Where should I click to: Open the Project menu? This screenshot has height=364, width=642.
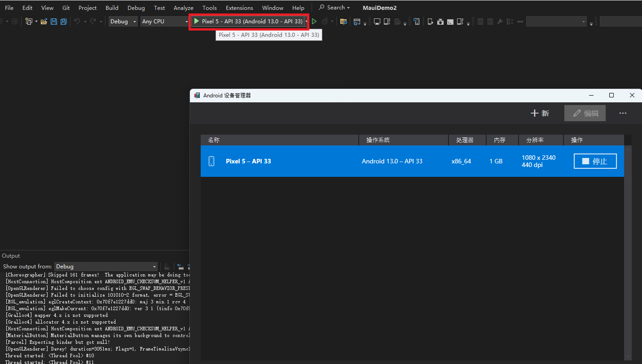pos(88,8)
